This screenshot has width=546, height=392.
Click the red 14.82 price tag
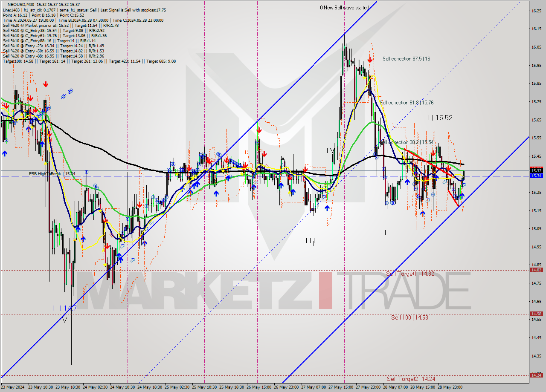pyautogui.click(x=536, y=270)
